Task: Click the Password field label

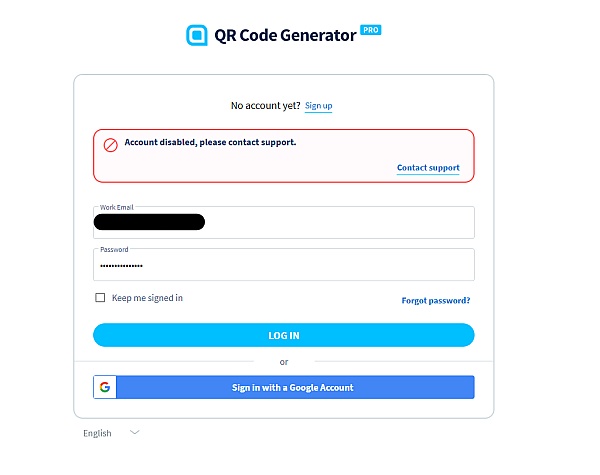Action: [x=114, y=250]
